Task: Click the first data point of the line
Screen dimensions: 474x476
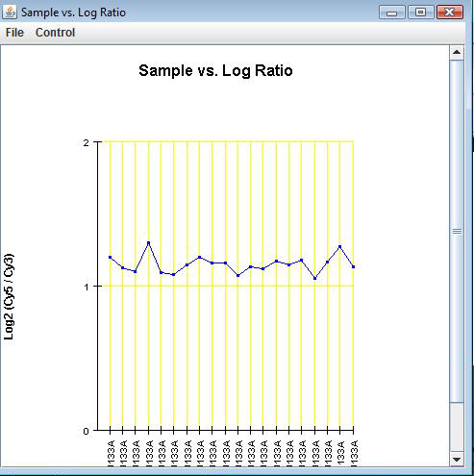Action: click(110, 257)
